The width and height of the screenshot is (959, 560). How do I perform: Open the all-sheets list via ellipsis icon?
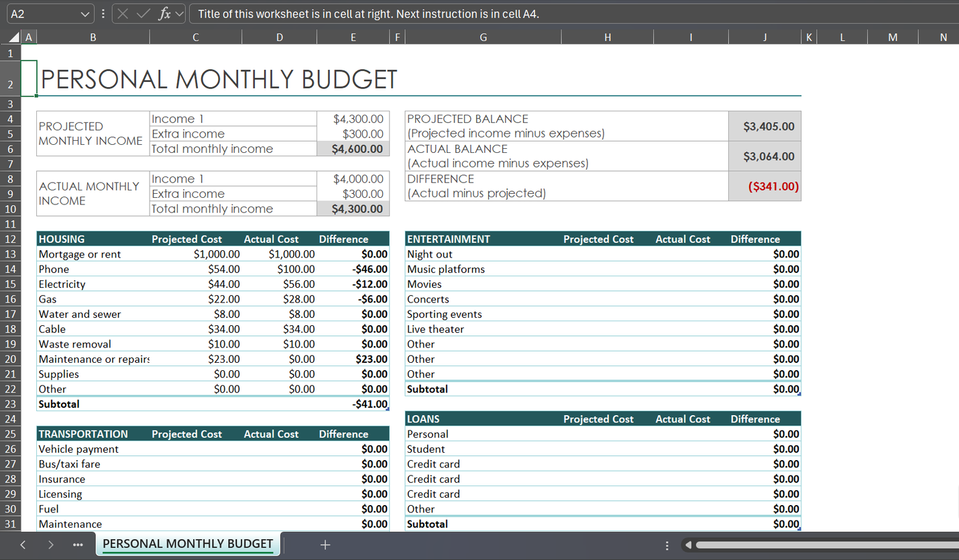pos(78,545)
